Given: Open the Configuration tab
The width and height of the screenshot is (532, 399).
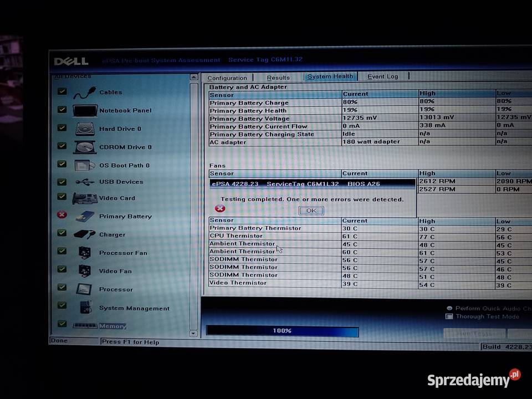Looking at the screenshot, I should (227, 78).
